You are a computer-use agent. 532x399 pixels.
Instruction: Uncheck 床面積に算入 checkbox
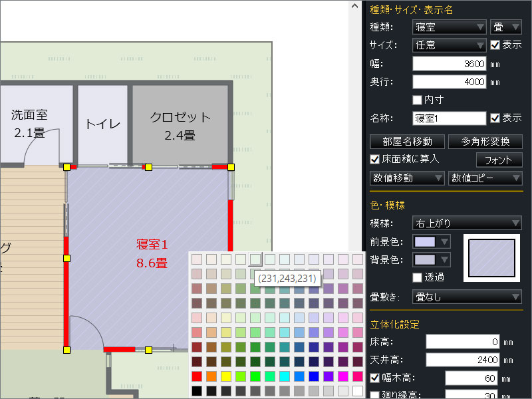375,159
